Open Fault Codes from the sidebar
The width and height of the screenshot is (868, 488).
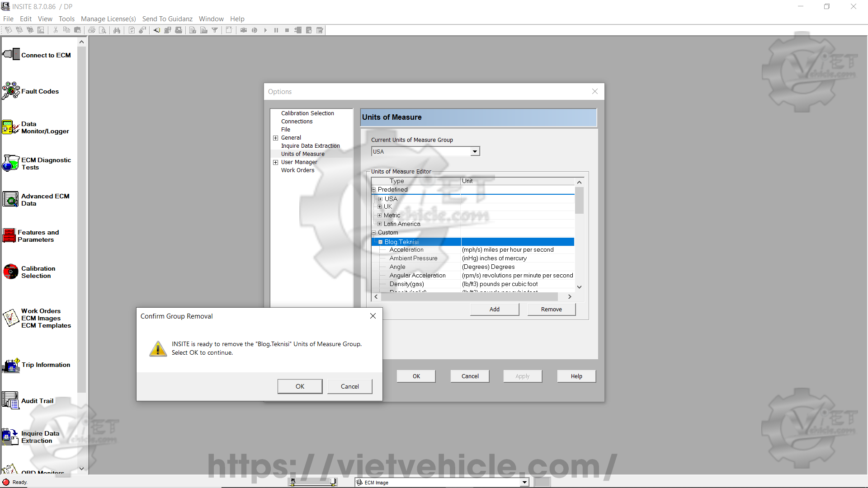pos(11,91)
